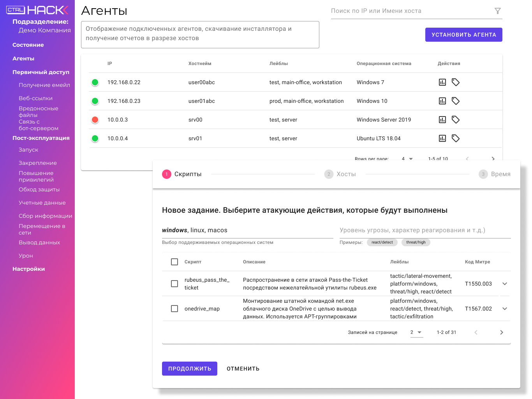532x399 pixels.
Task: Click the ОТМЕНИТЬ button
Action: (243, 369)
